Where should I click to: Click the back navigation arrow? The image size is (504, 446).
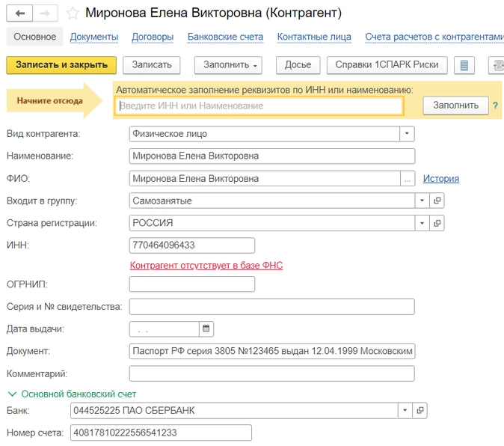[x=19, y=14]
